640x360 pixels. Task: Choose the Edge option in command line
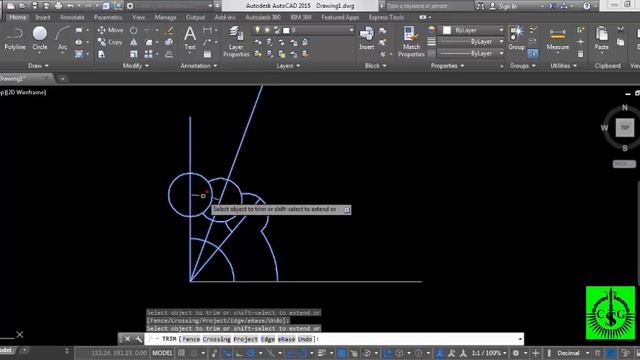[268, 339]
